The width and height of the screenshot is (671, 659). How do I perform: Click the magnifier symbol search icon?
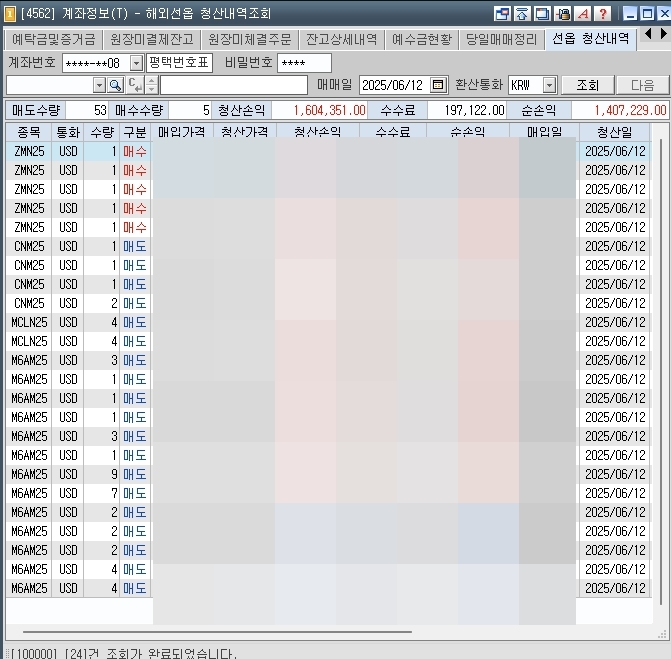point(115,85)
